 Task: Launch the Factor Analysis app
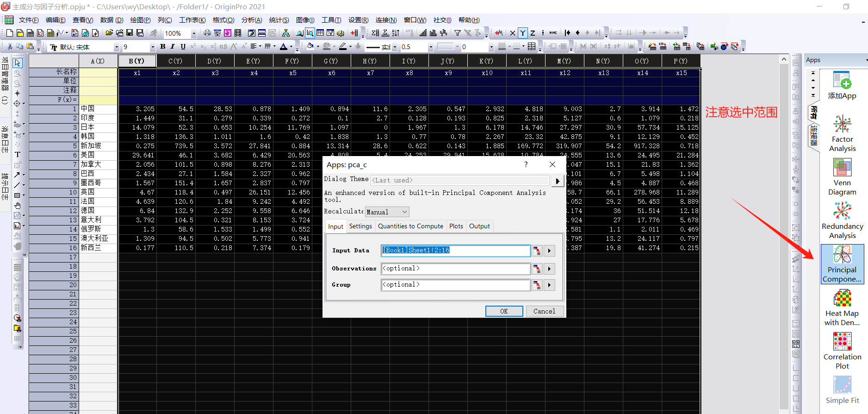(842, 133)
